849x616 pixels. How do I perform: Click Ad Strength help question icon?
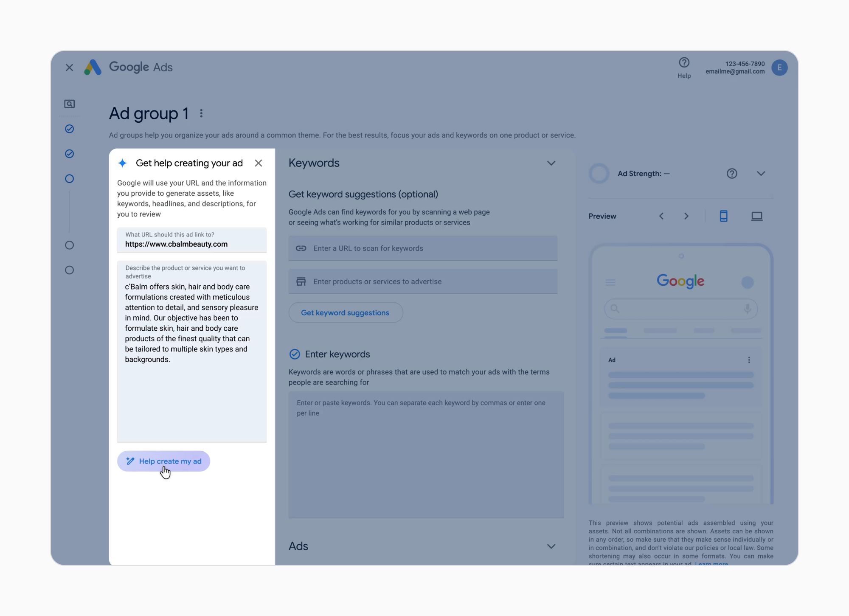[x=732, y=174]
